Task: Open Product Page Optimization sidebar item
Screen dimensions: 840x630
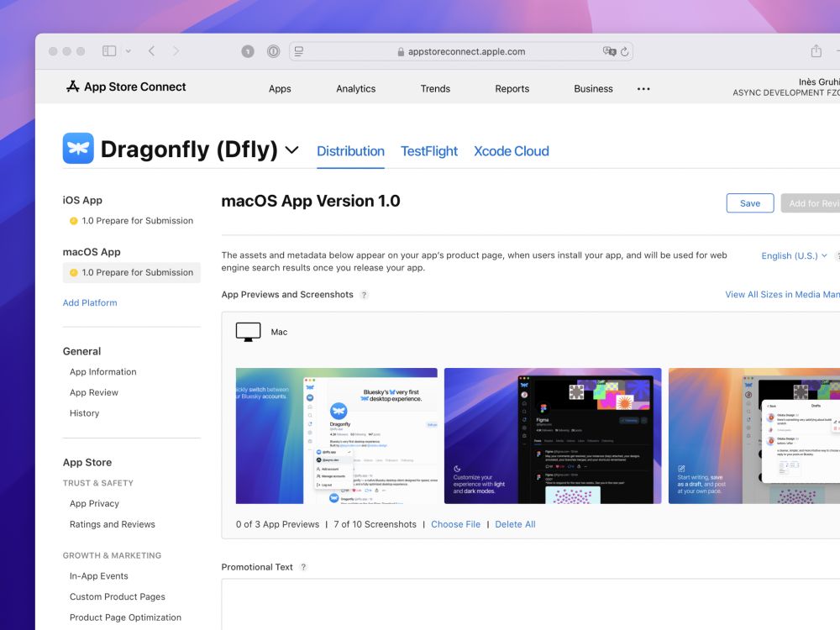Action: [125, 617]
